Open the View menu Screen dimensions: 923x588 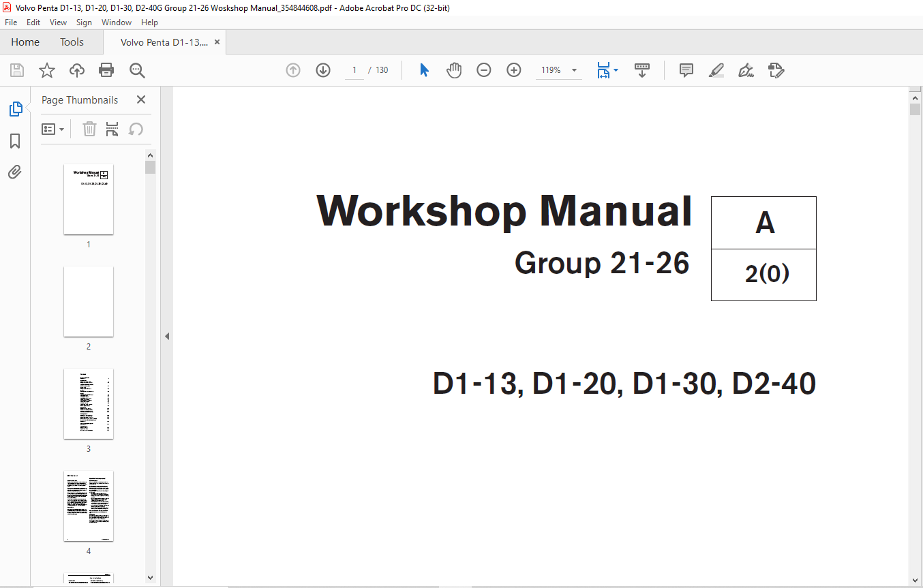click(59, 22)
